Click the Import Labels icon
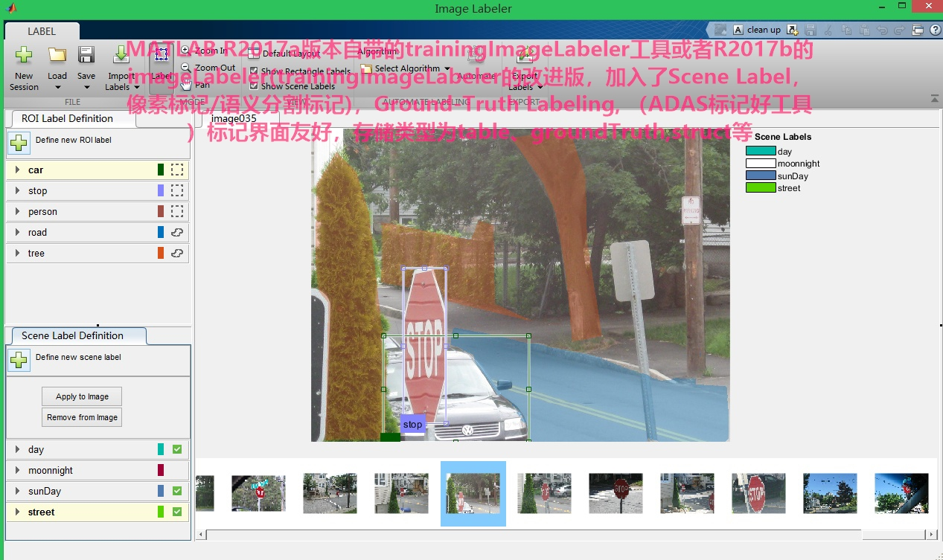This screenshot has width=943, height=560. coord(121,55)
